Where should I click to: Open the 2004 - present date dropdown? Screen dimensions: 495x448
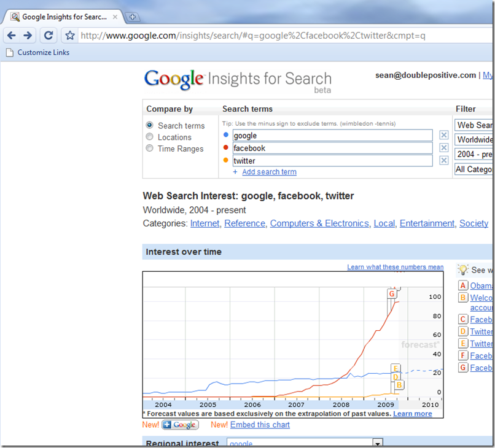(474, 154)
